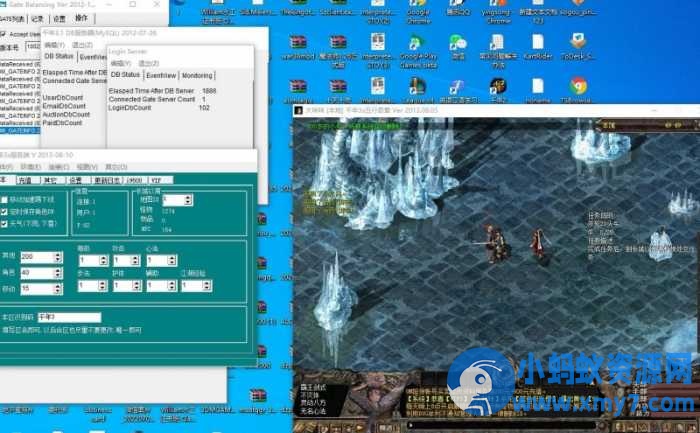
Task: Click the sword-wielding character in the game
Action: click(494, 243)
